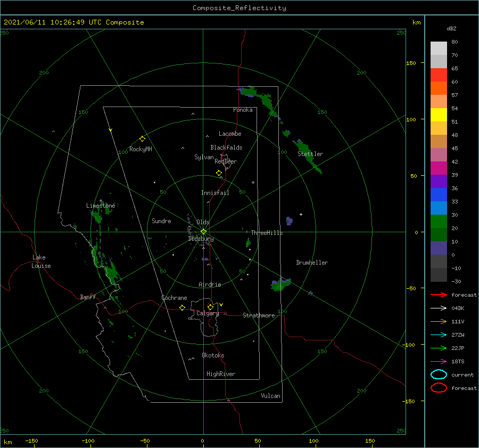
Task: Click the Banff label
Action: (x=88, y=297)
